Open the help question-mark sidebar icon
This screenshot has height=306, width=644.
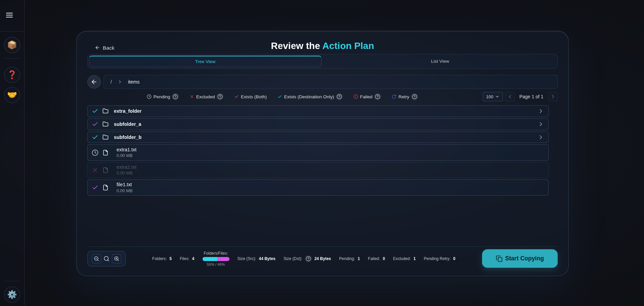pos(12,74)
